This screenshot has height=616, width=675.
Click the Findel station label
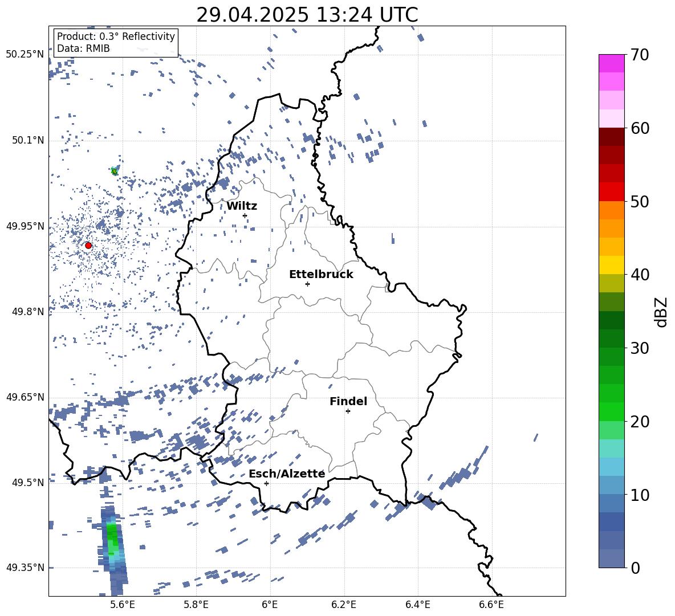348,401
